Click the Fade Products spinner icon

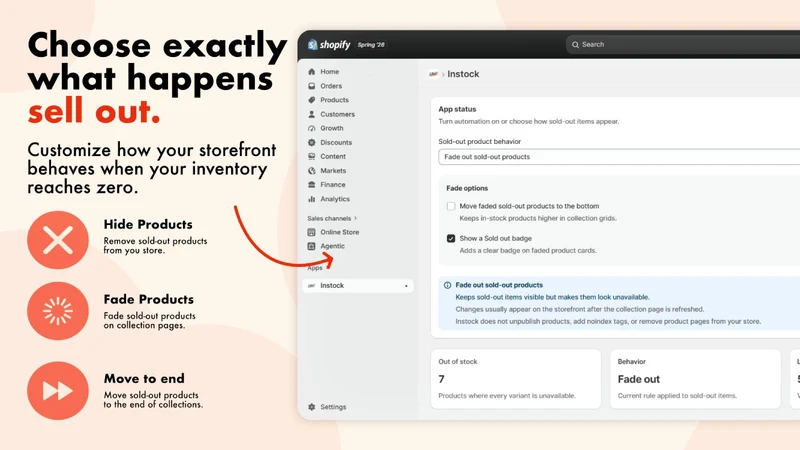58,311
